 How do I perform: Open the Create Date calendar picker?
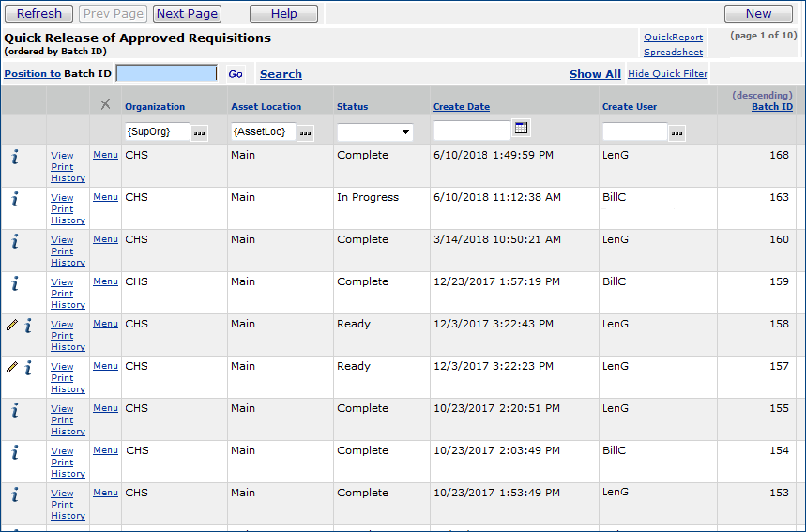522,129
